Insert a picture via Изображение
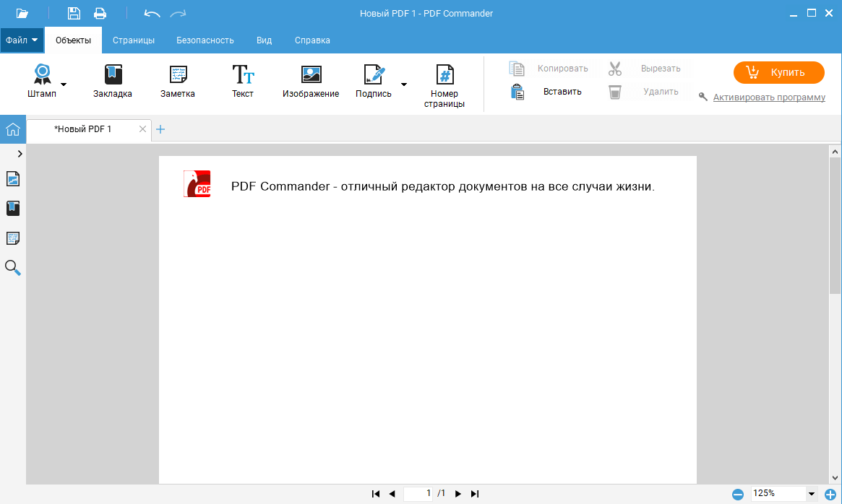This screenshot has width=842, height=504. 311,81
